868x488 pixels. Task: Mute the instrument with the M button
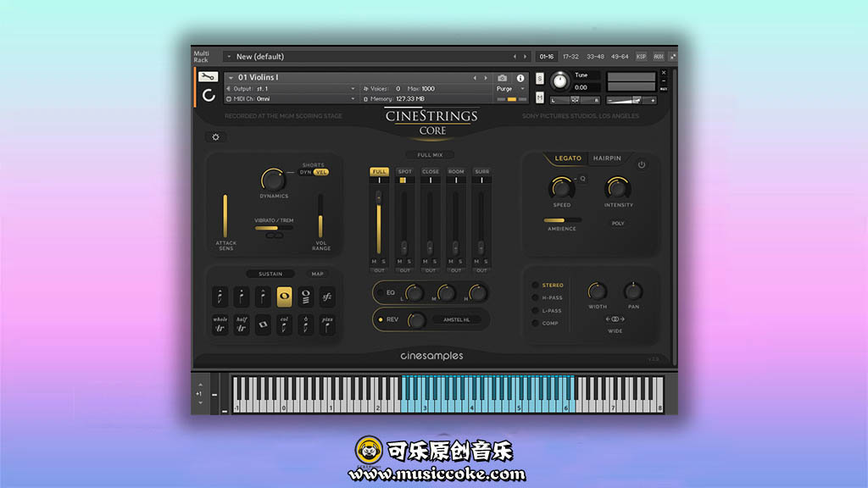click(x=540, y=98)
